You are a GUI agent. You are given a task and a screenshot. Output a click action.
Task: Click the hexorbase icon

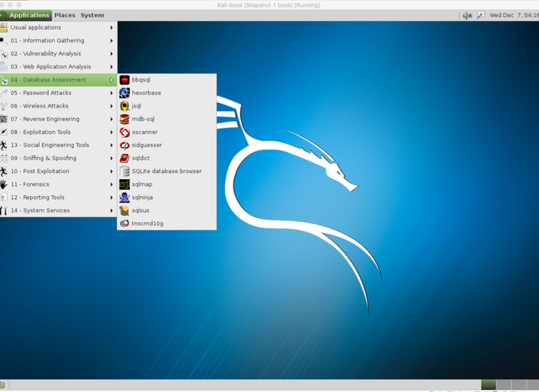click(124, 93)
